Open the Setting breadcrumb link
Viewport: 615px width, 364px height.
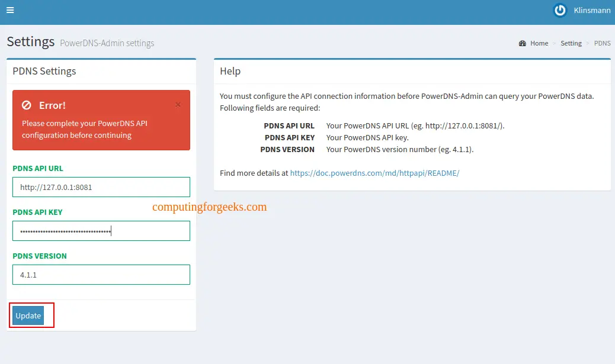571,43
